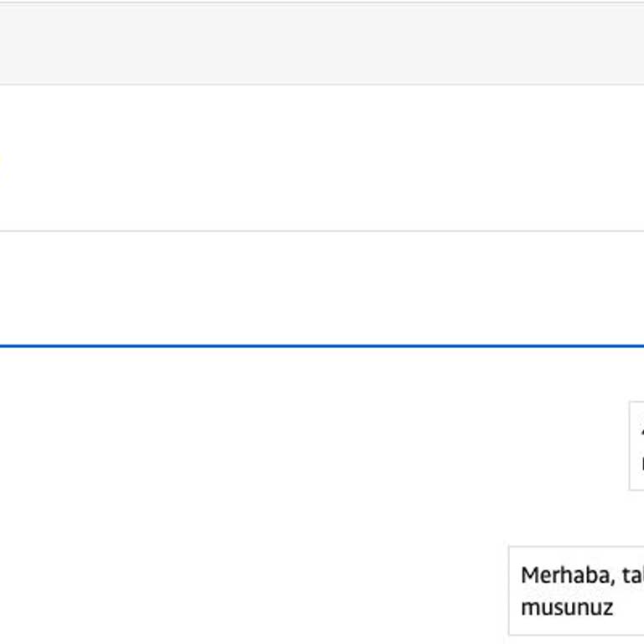Click the empty space right of "musunuz"
The height and width of the screenshot is (644, 644).
tap(629, 607)
